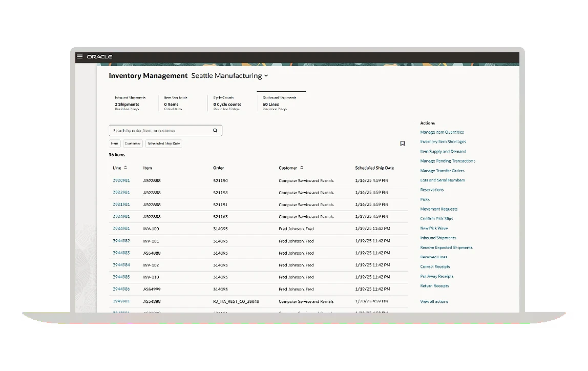
Task: Click order number 521158
Action: [x=220, y=193]
